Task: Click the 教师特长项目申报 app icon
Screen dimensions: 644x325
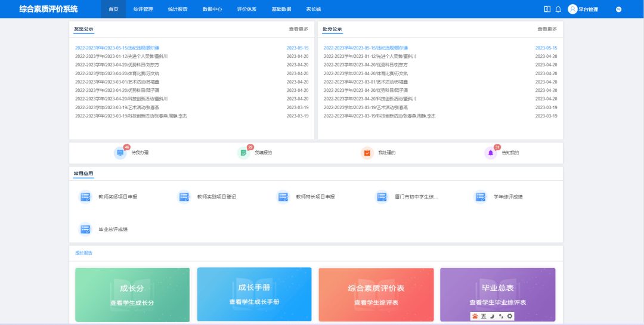Action: point(283,197)
